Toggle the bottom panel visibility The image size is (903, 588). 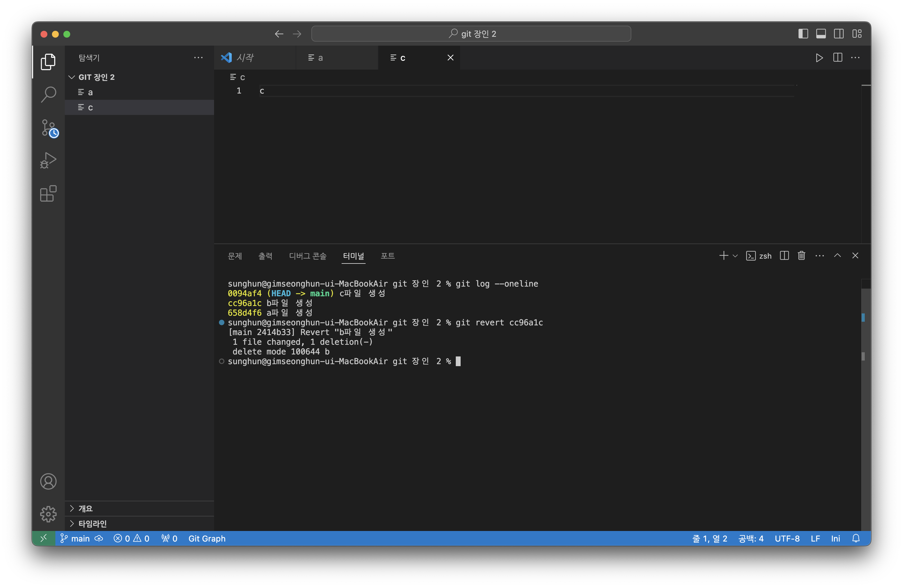pos(821,34)
